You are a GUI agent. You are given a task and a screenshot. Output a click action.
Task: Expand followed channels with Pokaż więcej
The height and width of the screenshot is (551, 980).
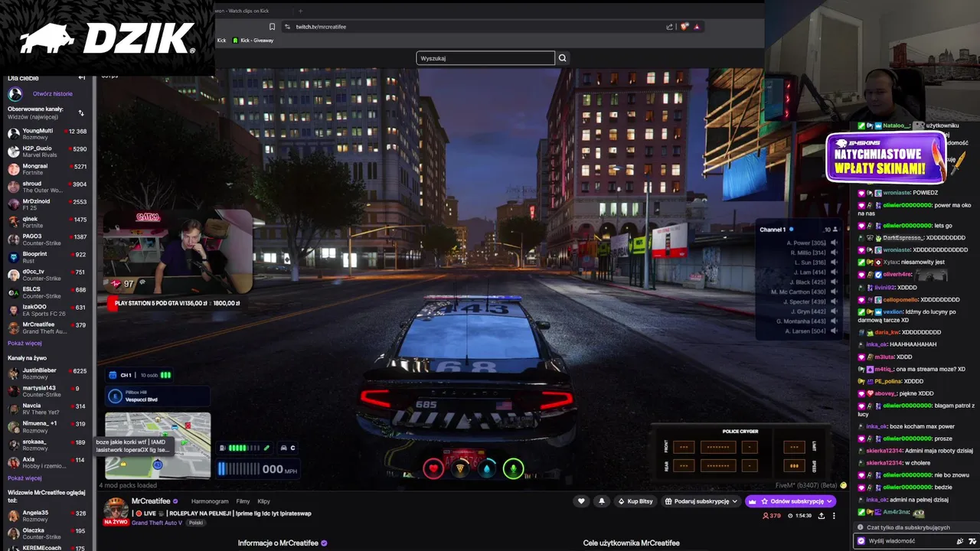tap(24, 344)
